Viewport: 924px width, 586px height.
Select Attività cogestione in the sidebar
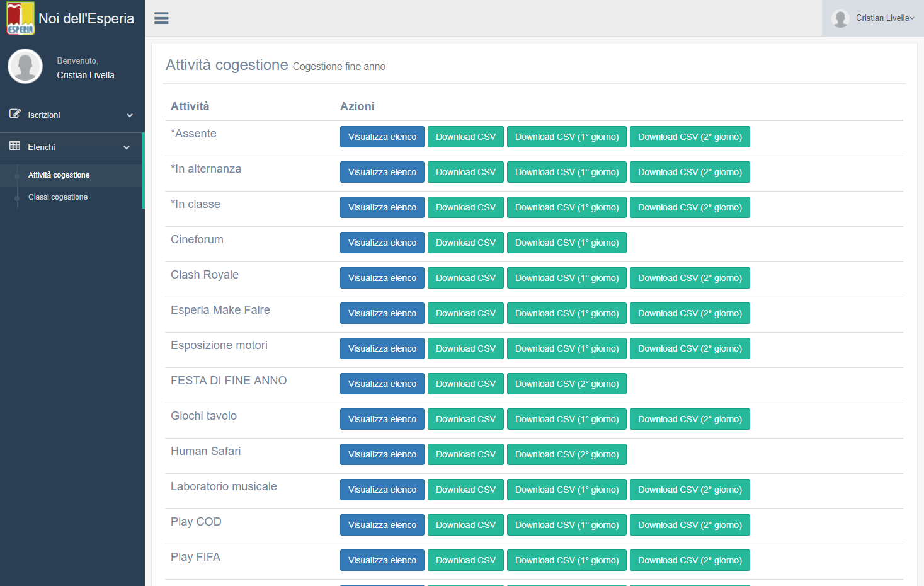point(59,175)
